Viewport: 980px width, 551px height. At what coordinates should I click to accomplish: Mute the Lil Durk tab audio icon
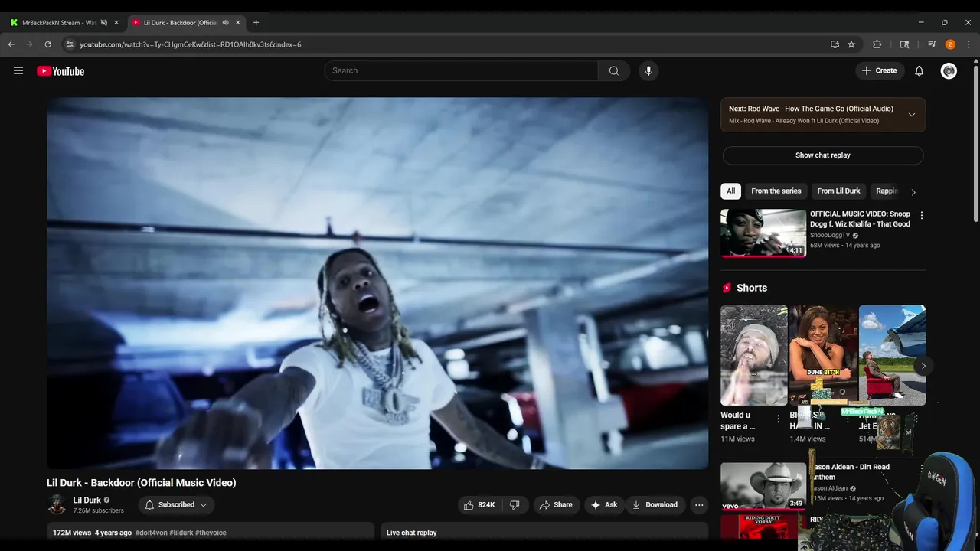225,23
